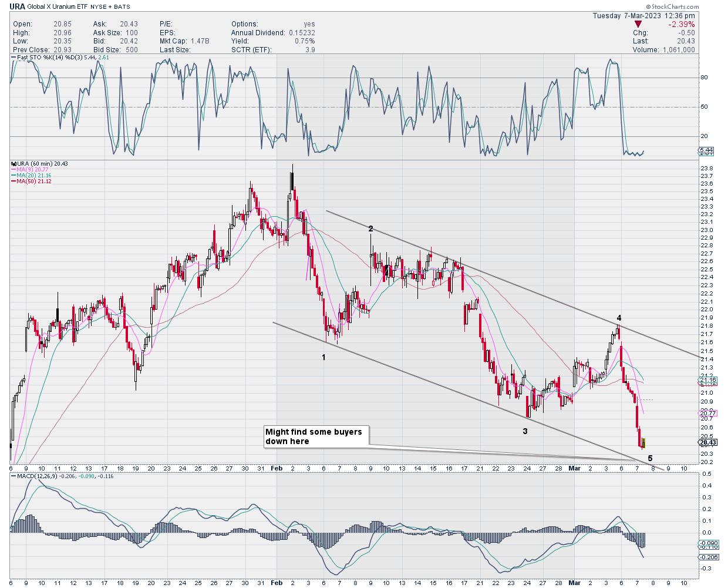Viewport: 728px width, 588px height.
Task: Click the MA(50) 21.12 legend entry
Action: (32, 181)
